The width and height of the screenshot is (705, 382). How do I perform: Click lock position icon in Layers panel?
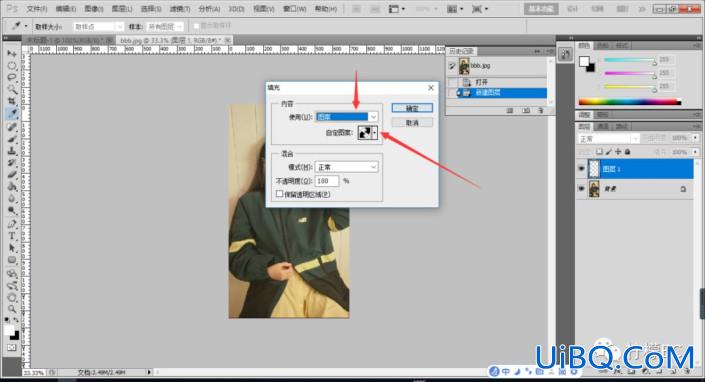618,152
